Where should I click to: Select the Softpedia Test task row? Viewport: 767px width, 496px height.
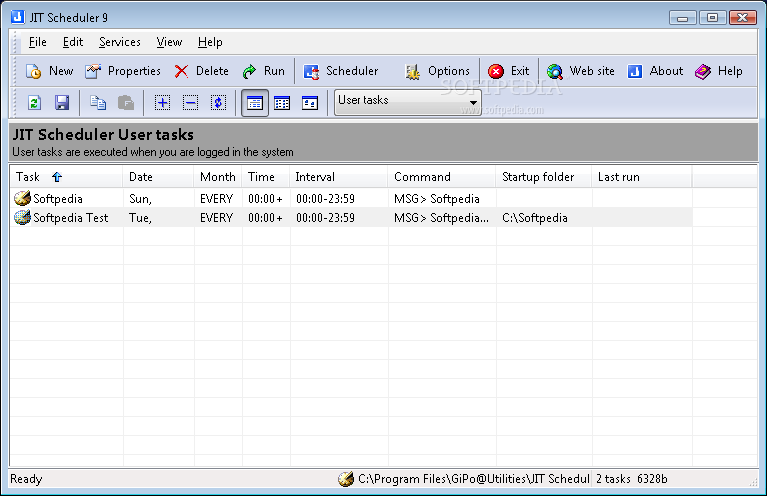coord(351,218)
